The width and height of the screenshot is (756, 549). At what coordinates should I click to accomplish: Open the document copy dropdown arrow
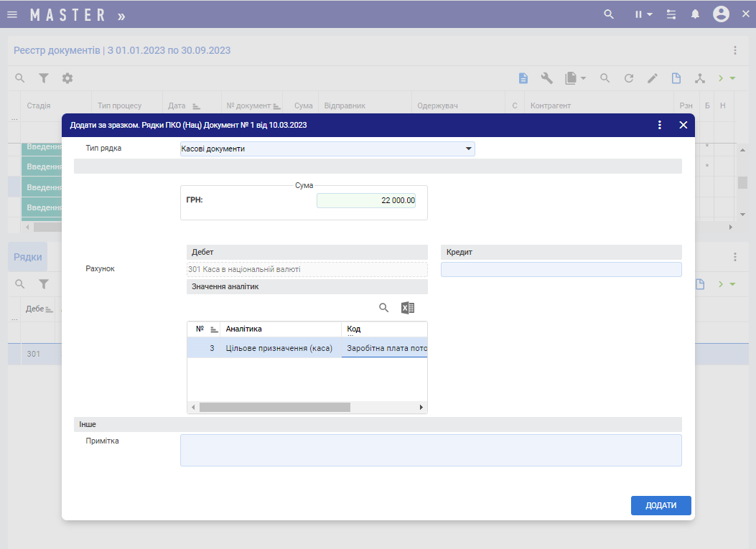[x=583, y=78]
